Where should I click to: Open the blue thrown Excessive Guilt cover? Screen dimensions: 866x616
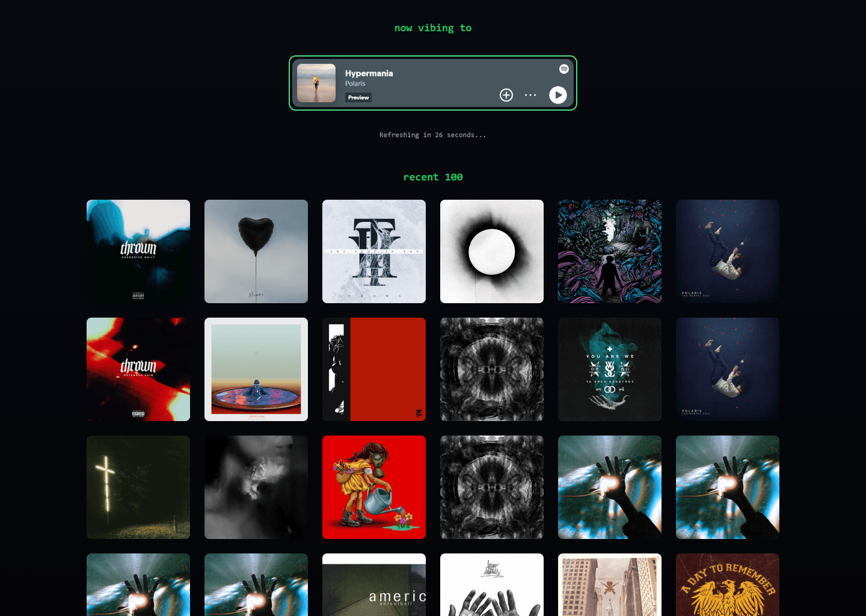pos(138,251)
